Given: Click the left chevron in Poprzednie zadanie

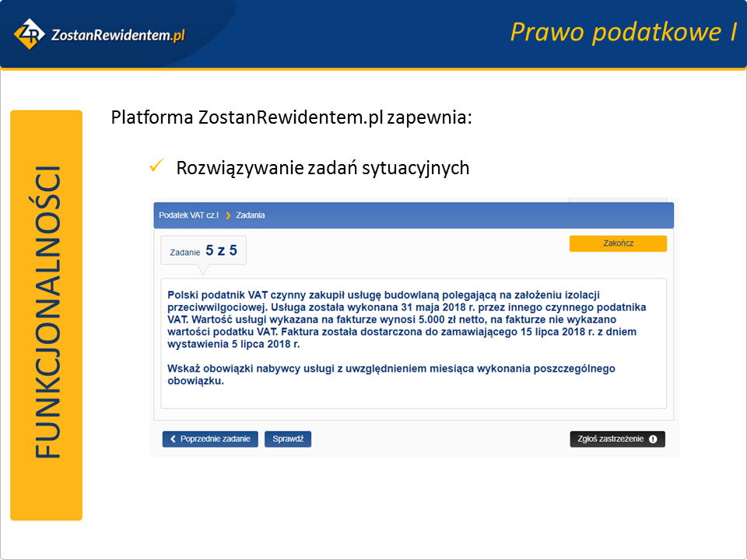Looking at the screenshot, I should pos(173,439).
